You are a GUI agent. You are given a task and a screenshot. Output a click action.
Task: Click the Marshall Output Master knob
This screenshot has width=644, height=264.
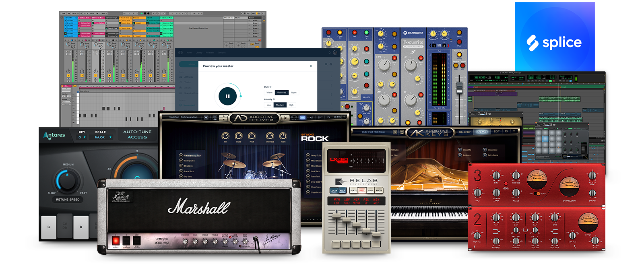(225, 241)
